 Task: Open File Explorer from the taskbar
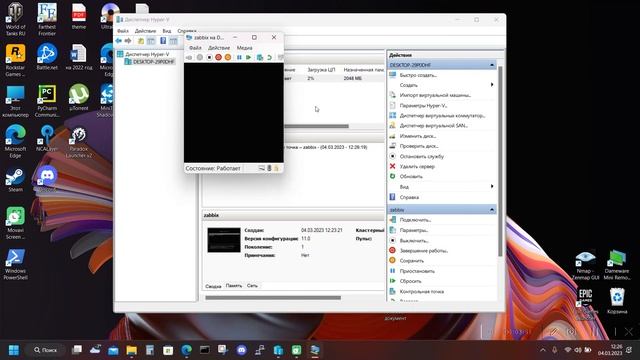coord(131,350)
